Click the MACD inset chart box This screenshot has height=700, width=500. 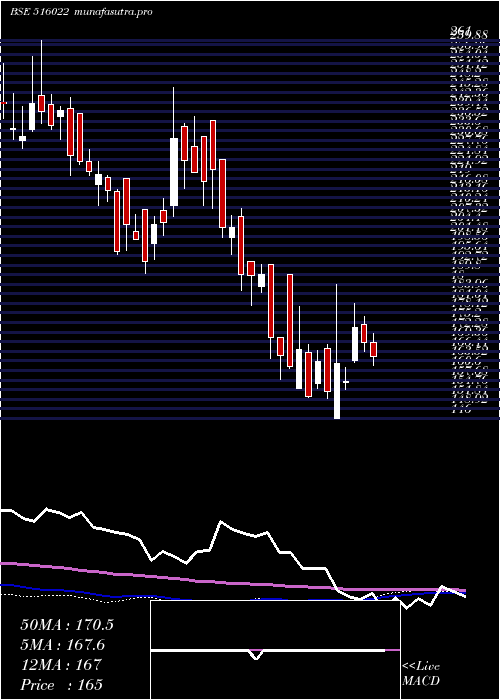click(275, 650)
